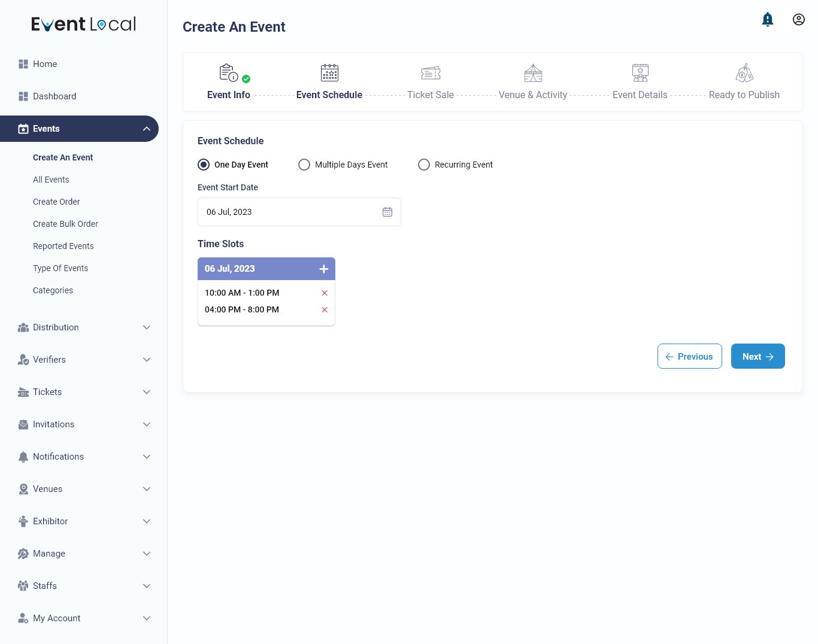Open the Dashboard menu item
The width and height of the screenshot is (818, 644).
(x=54, y=96)
